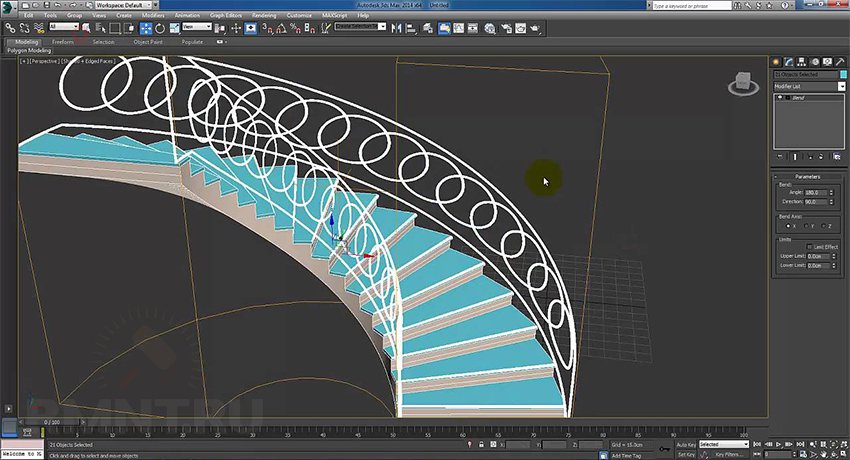Open the Create command panel tab
Screen dimensions: 850x460
coord(778,62)
